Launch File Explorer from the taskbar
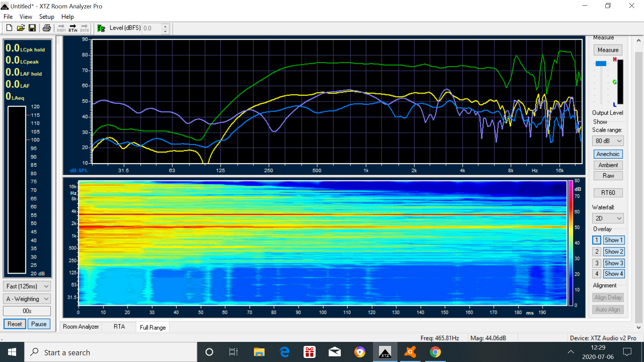Screen dimensions: 644x362 tap(259, 352)
